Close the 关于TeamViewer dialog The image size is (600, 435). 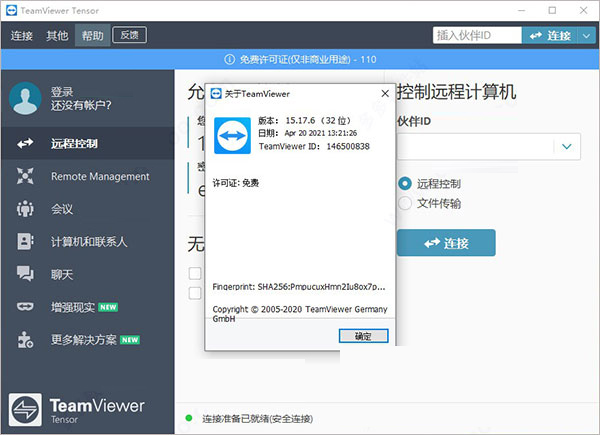click(385, 94)
